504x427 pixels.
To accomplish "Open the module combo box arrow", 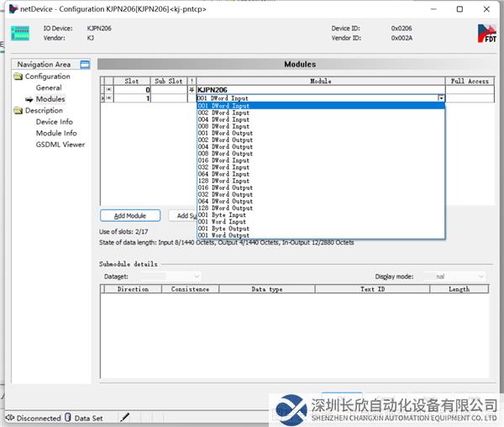I will pos(441,98).
